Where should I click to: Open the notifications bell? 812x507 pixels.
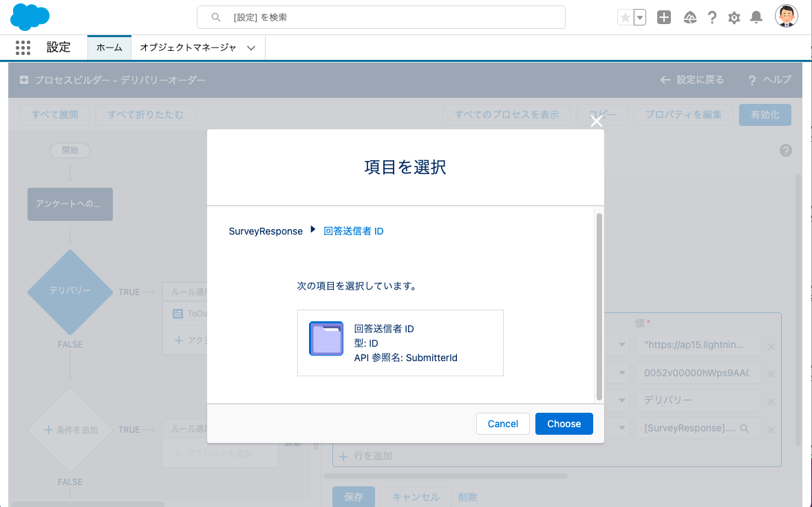click(756, 18)
